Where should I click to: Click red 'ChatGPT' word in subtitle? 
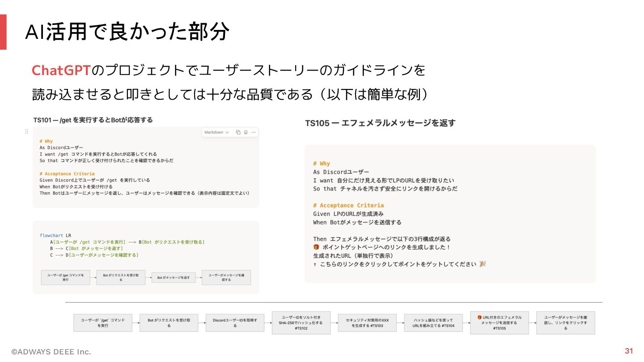[61, 70]
